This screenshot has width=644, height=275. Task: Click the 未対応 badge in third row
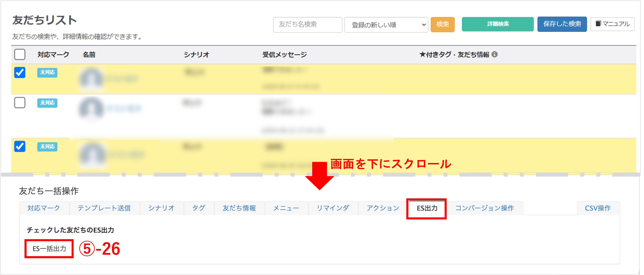click(x=47, y=147)
